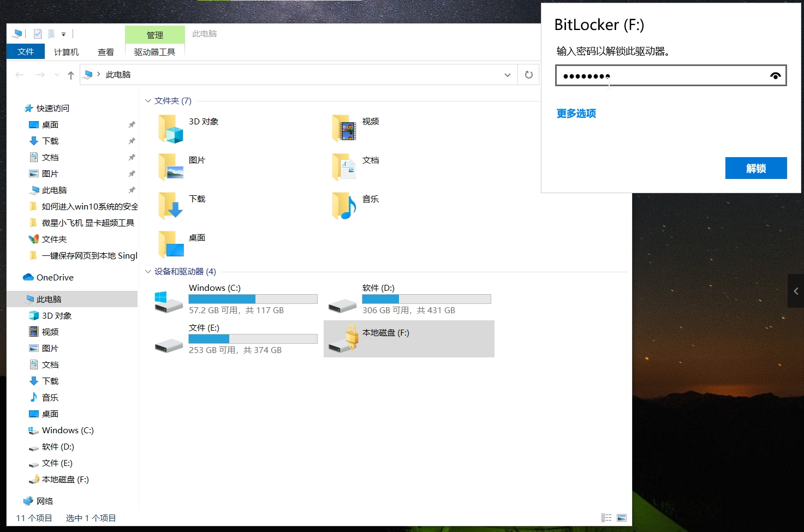The image size is (804, 532).
Task: Open the address bar history dropdown
Action: pos(508,75)
